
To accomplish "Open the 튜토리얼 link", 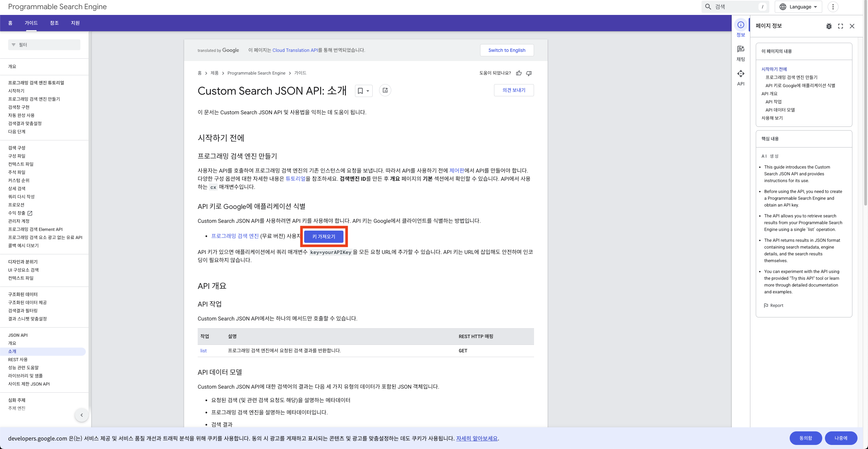I will pos(295,179).
